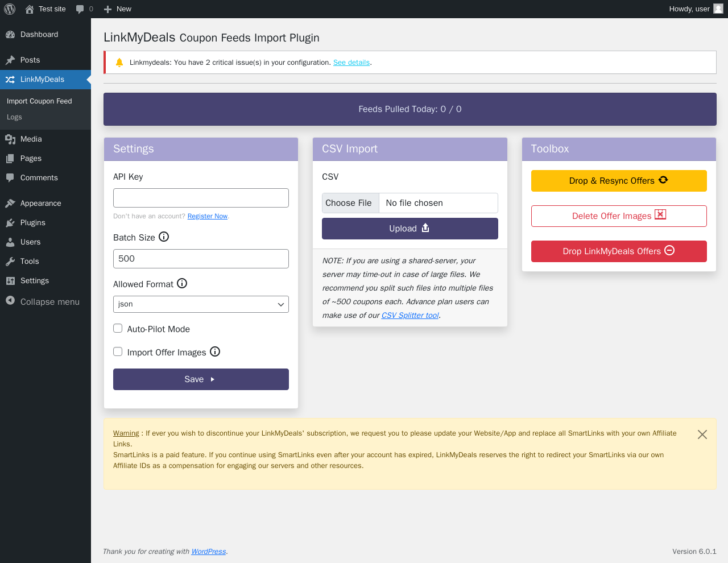
Task: Click the notification bell icon
Action: point(119,63)
